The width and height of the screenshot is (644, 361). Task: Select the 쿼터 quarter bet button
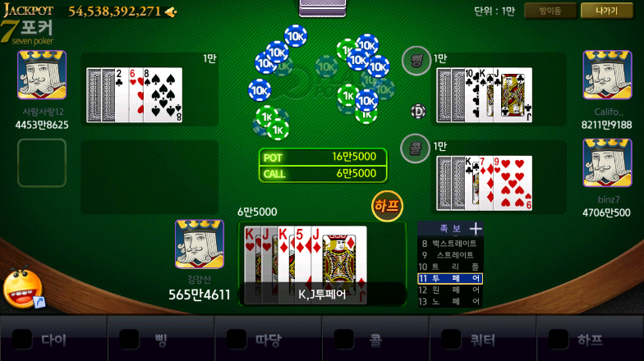click(x=483, y=339)
